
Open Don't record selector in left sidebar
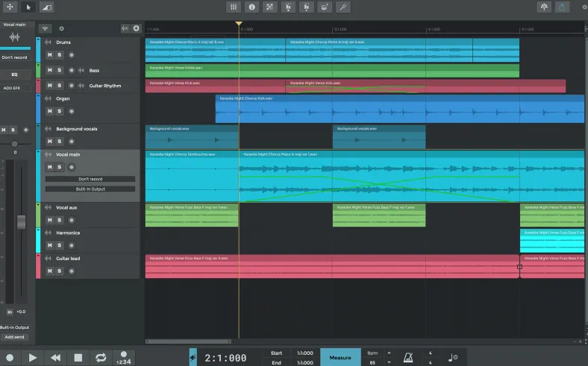coord(15,57)
